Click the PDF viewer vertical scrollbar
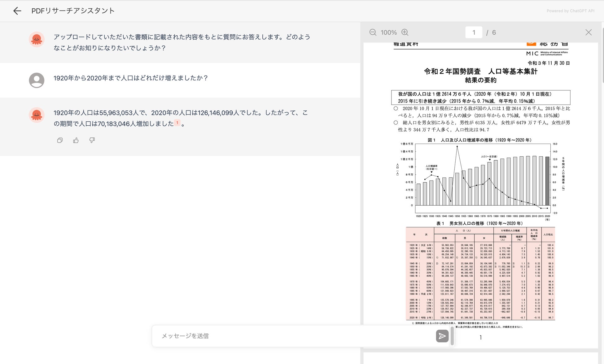Image resolution: width=604 pixels, height=364 pixels. pyautogui.click(x=603, y=56)
